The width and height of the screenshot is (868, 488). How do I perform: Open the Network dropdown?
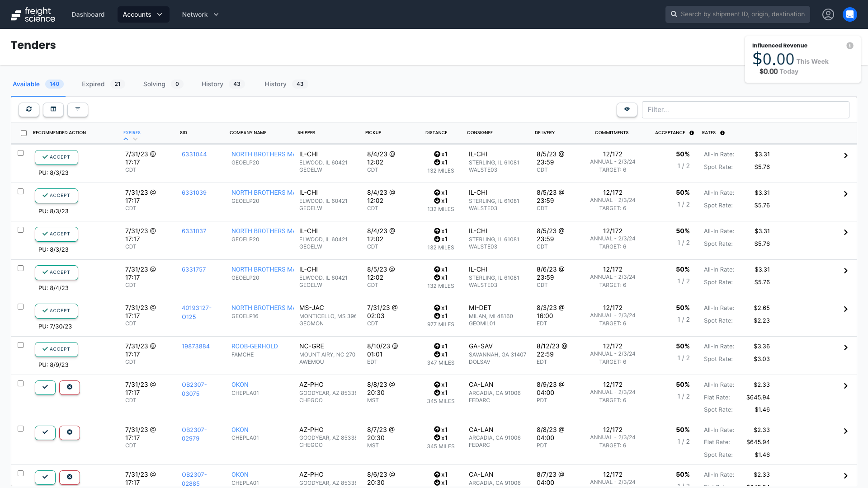pos(200,14)
